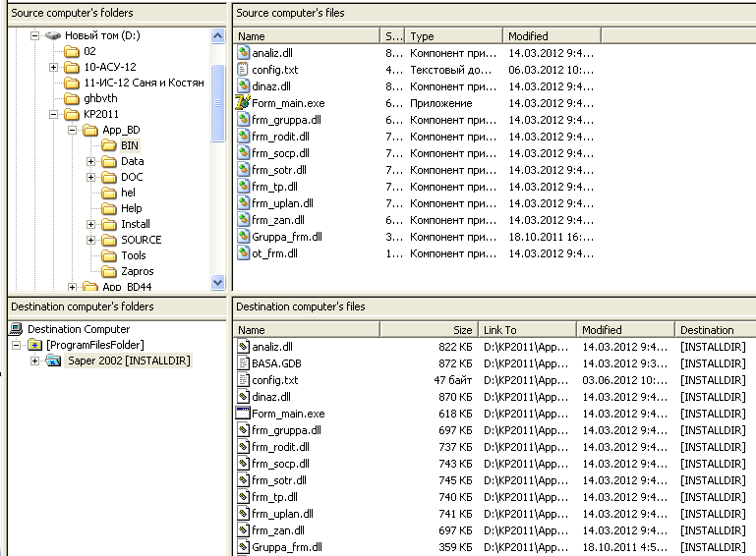Click Destination Computer icon
This screenshot has height=556, width=756.
point(16,328)
